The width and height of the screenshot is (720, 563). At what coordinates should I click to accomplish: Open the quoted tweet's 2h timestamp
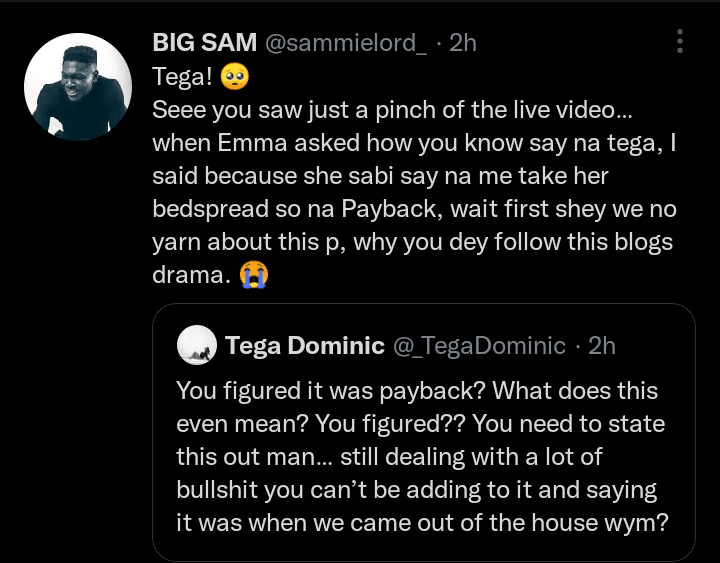pos(602,346)
